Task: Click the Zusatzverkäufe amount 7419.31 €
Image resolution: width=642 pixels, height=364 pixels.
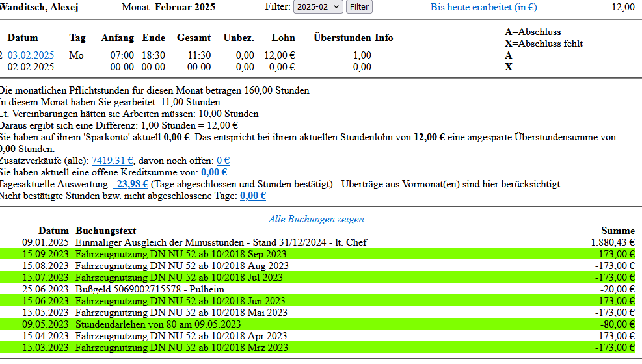Action: click(113, 161)
